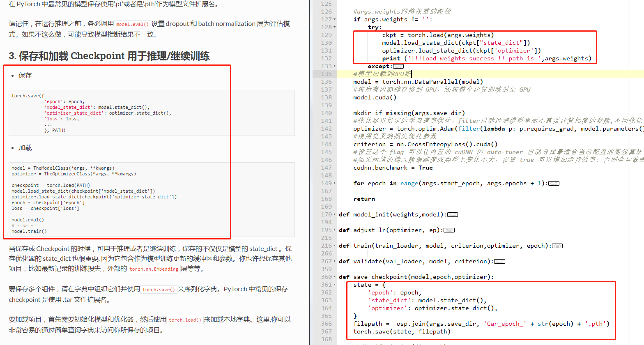The image size is (644, 345).
Task: Expand the fold arrow at line 133
Action: pos(335,66)
